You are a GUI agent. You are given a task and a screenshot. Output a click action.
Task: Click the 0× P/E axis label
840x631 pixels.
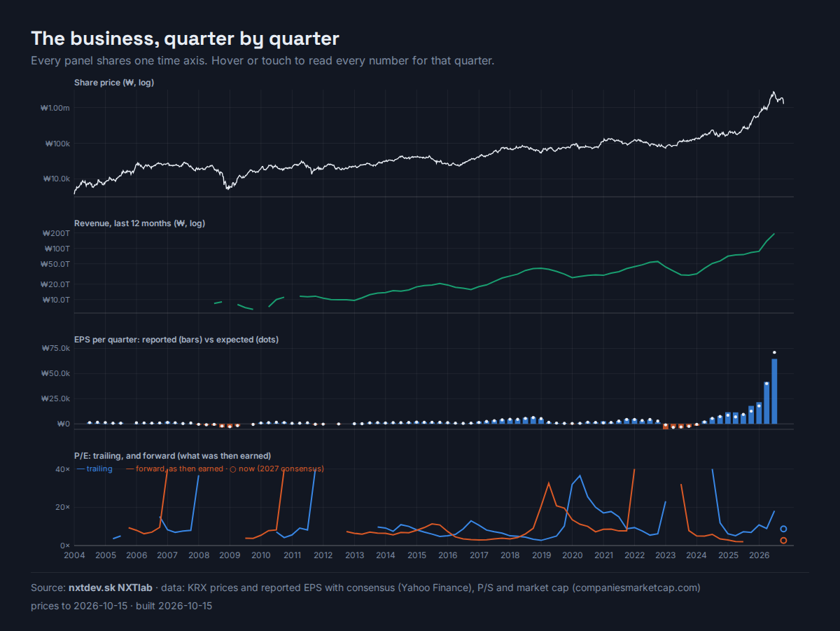[65, 546]
